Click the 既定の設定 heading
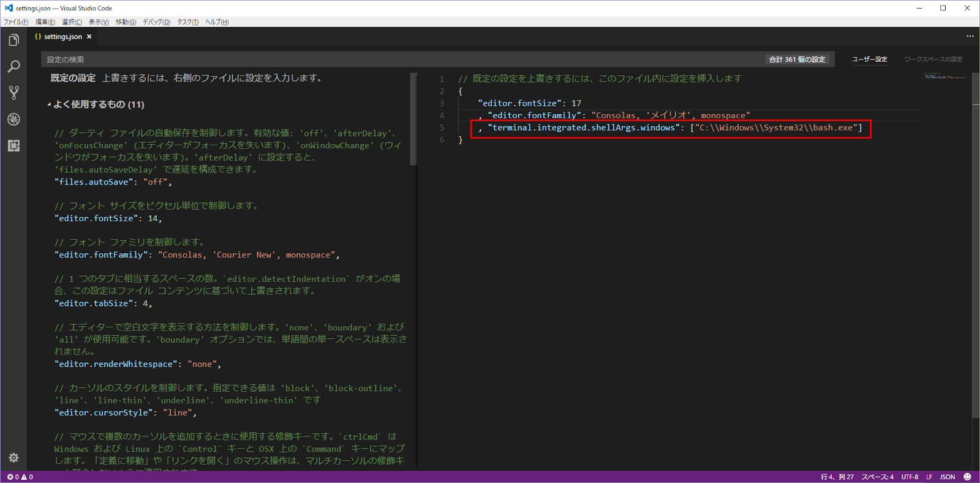 click(73, 78)
